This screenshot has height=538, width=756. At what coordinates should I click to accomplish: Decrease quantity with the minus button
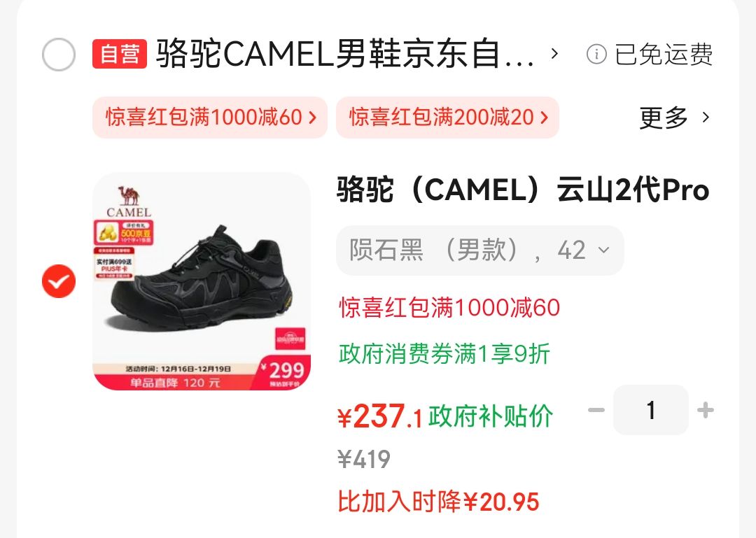[x=596, y=410]
